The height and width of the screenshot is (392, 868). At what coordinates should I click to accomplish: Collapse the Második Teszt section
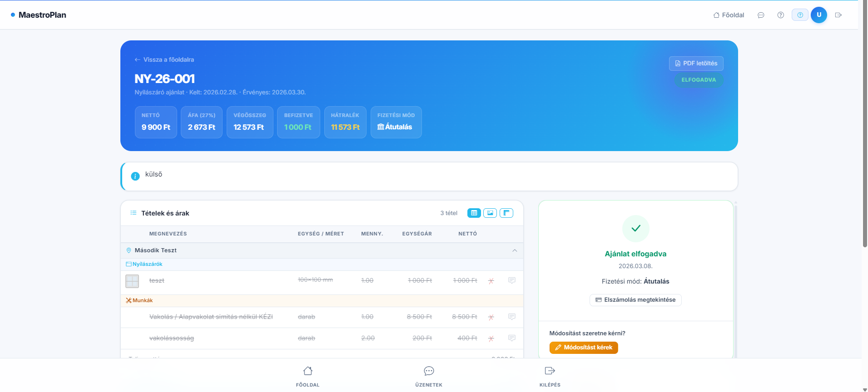(515, 250)
